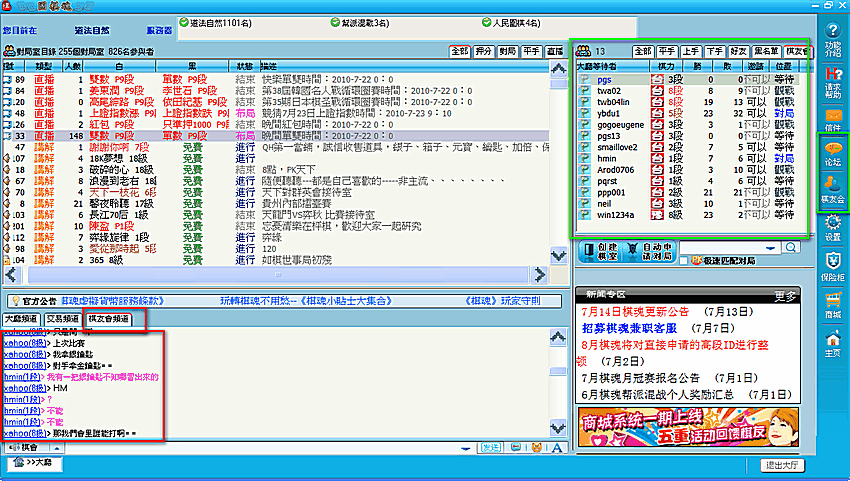Click the 主页 home icon in sidebar
Image resolution: width=850 pixels, height=481 pixels.
click(x=832, y=343)
